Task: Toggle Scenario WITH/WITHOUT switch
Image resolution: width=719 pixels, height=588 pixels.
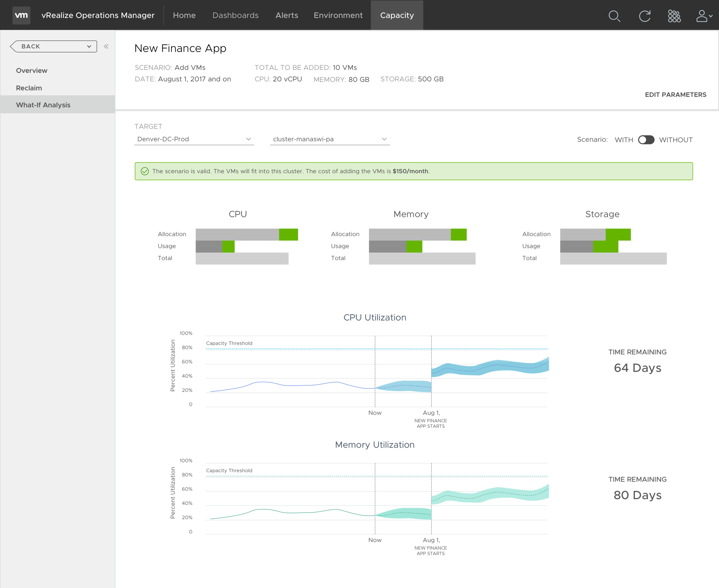Action: coord(646,140)
